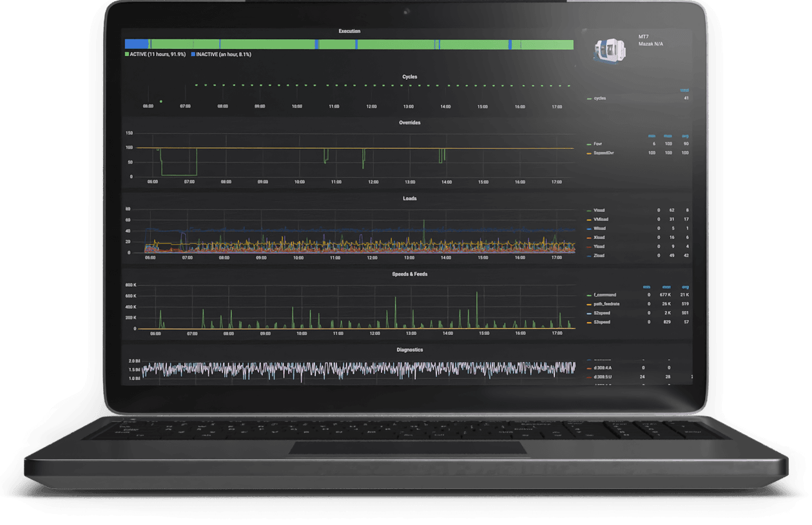Sort Speeds & Feeds legend by avg
Viewport: 812px width, 525px height.
click(684, 287)
